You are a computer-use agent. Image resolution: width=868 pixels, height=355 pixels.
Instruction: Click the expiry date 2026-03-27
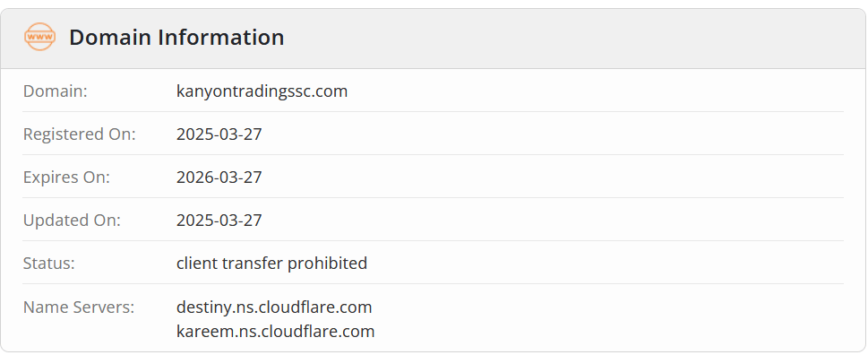[219, 177]
